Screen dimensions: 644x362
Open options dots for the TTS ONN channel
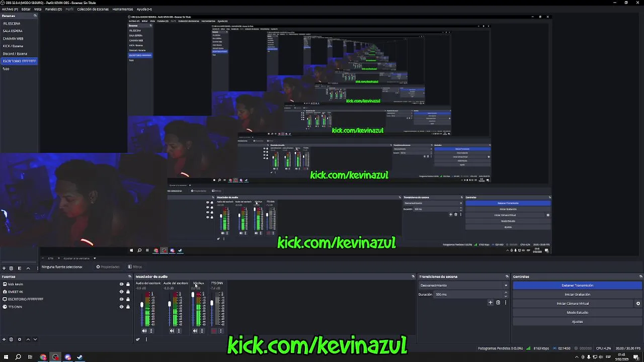point(221,331)
